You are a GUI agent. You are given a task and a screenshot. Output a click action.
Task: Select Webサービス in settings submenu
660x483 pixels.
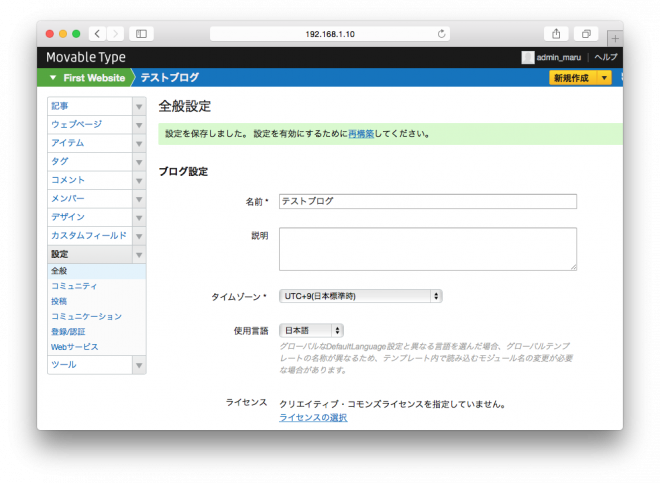[x=75, y=347]
